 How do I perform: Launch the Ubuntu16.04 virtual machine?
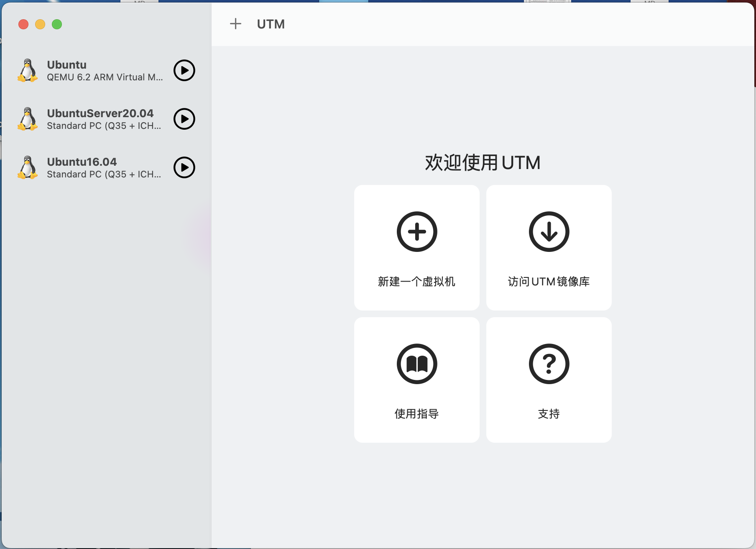(x=184, y=167)
